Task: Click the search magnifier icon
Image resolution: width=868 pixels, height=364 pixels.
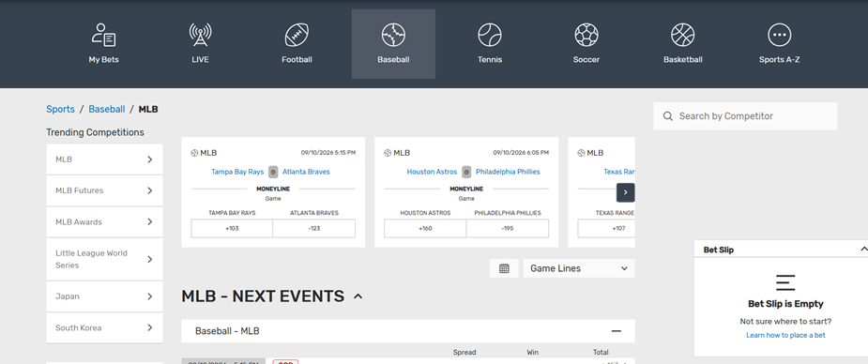Action: point(668,116)
